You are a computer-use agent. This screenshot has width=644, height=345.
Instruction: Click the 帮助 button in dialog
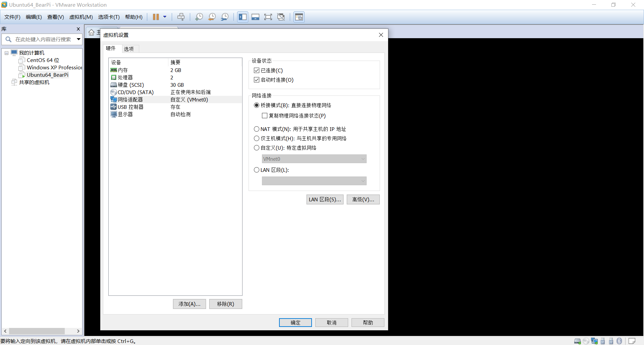368,323
